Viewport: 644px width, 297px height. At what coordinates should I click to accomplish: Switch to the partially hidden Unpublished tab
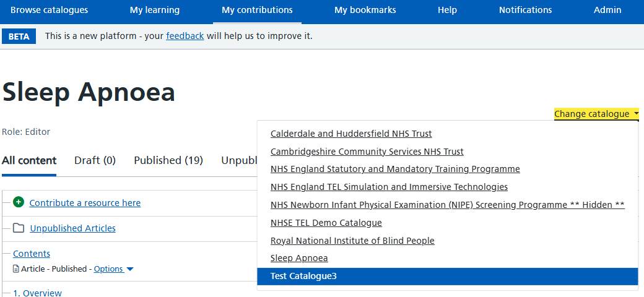(x=239, y=160)
